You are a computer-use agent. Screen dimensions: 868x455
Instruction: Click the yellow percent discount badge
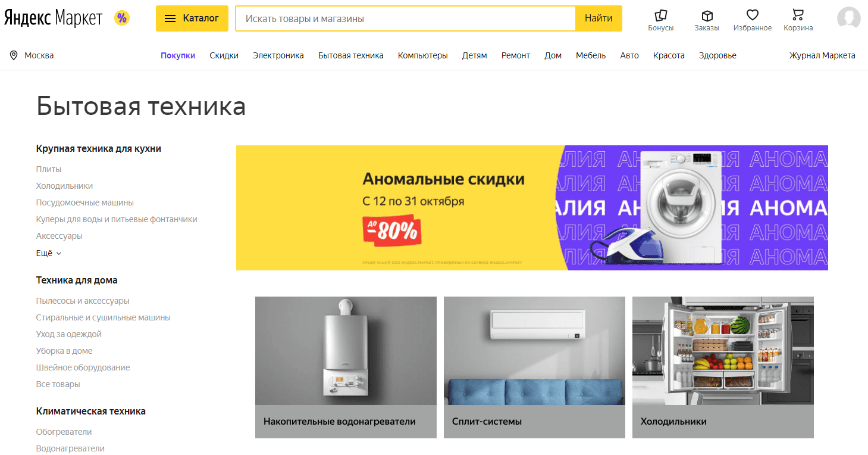[122, 18]
